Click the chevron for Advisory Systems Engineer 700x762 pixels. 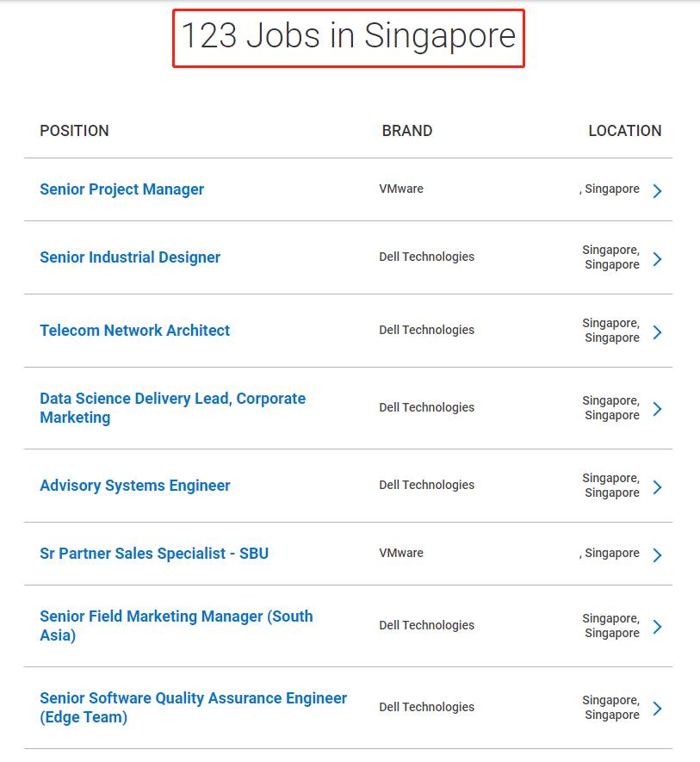coord(657,487)
